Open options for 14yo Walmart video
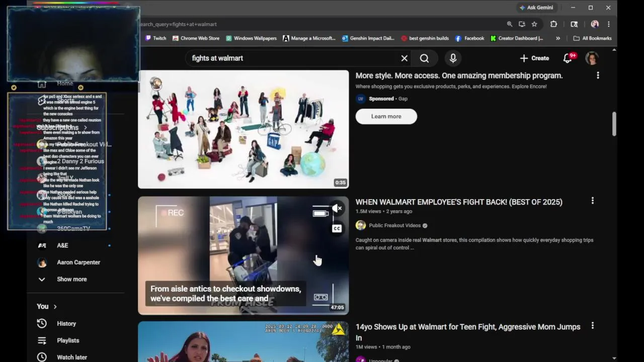The height and width of the screenshot is (362, 644). pyautogui.click(x=593, y=326)
